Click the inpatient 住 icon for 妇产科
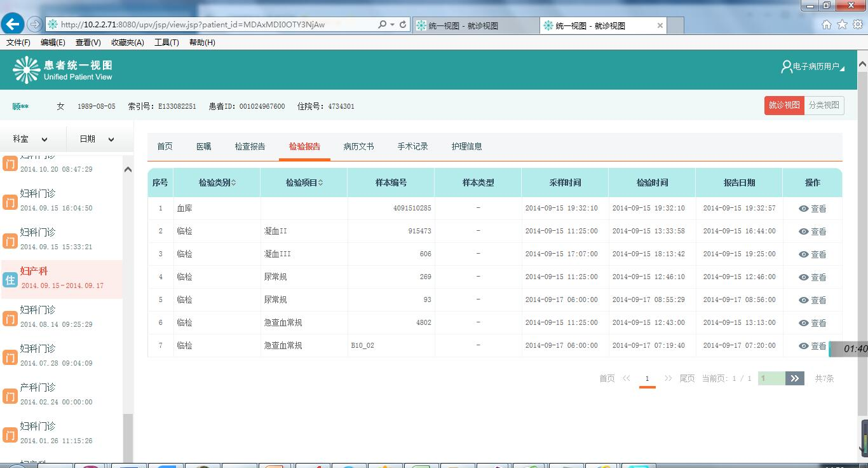This screenshot has height=468, width=868. pyautogui.click(x=10, y=280)
